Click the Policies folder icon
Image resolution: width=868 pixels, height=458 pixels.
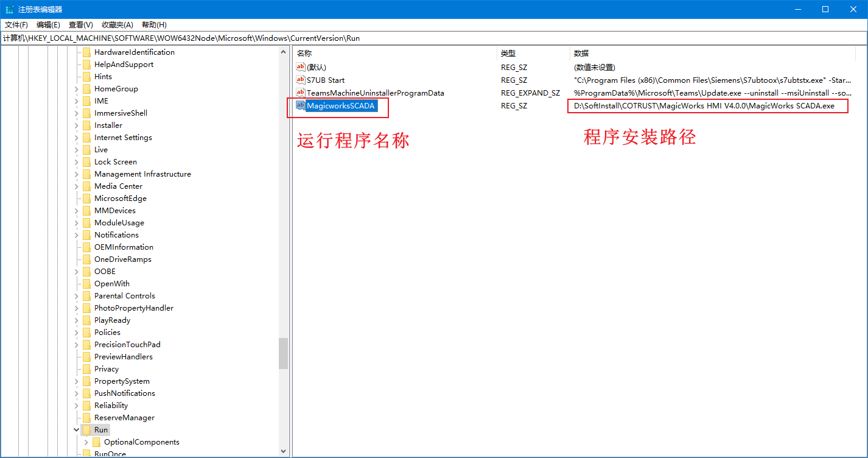point(86,333)
